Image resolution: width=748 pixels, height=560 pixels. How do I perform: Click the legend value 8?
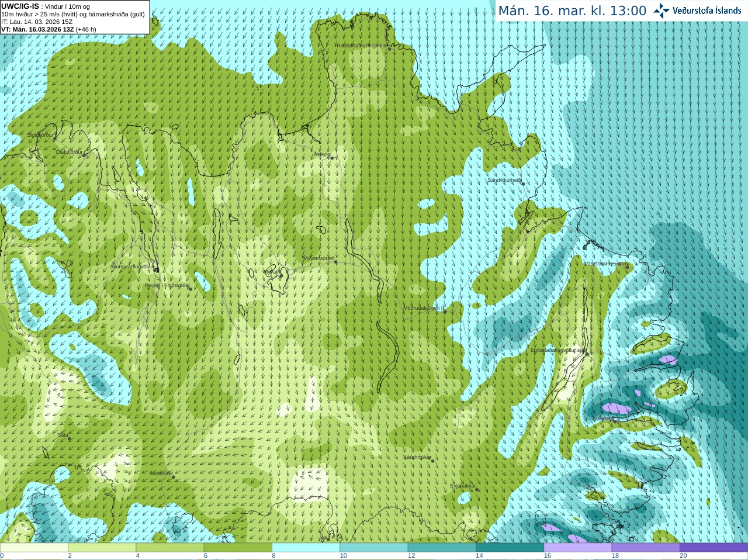[x=273, y=556]
